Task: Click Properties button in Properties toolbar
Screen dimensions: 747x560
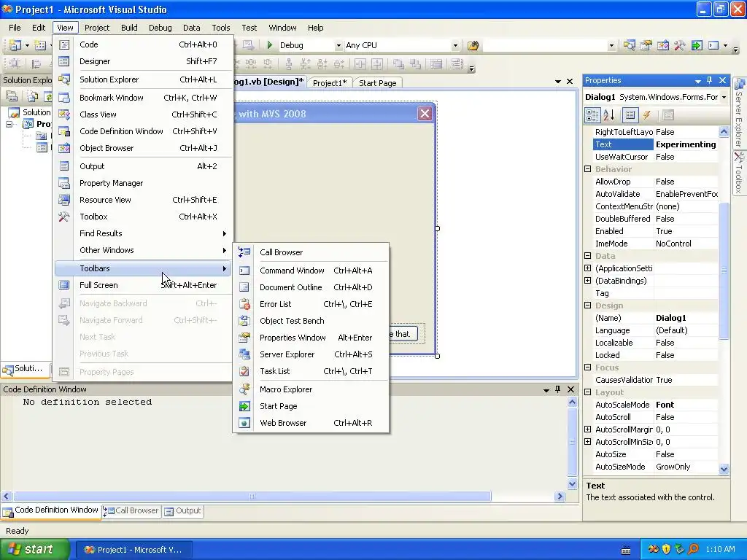Action: (x=630, y=114)
